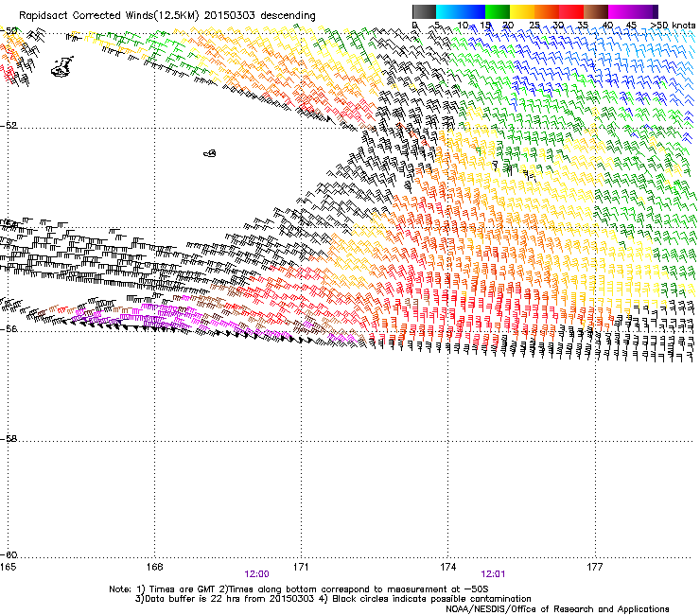Click the green 15-20 knots legend swatch
This screenshot has width=700, height=615.
click(x=498, y=11)
